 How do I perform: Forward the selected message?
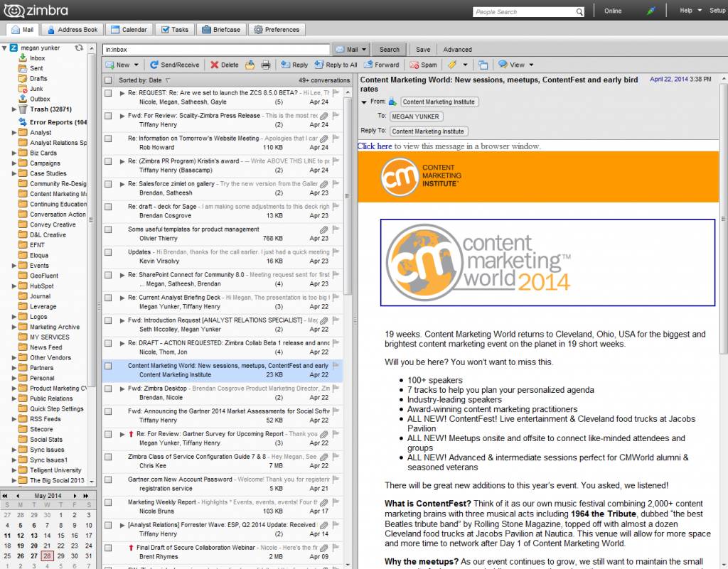382,65
